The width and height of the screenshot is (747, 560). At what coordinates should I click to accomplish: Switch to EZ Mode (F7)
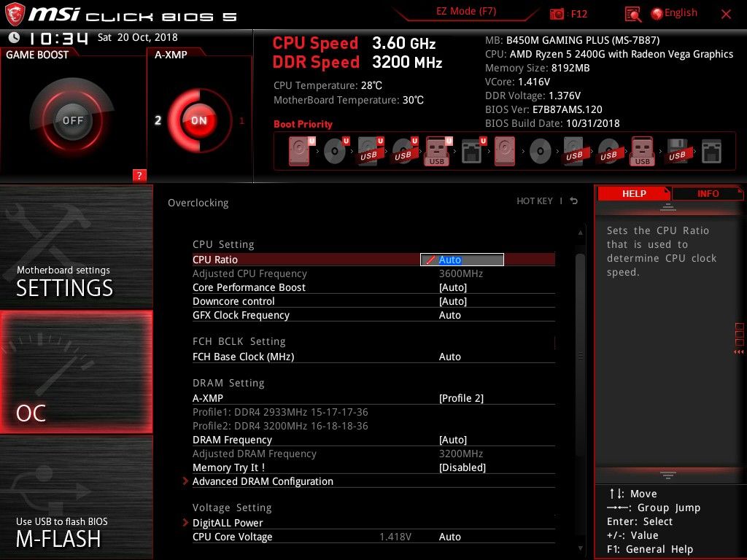(x=466, y=12)
